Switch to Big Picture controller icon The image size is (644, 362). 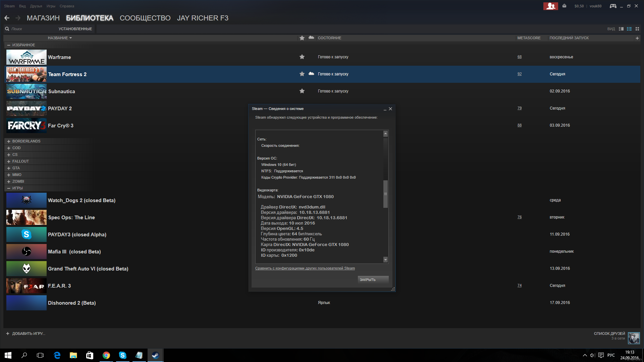point(613,6)
